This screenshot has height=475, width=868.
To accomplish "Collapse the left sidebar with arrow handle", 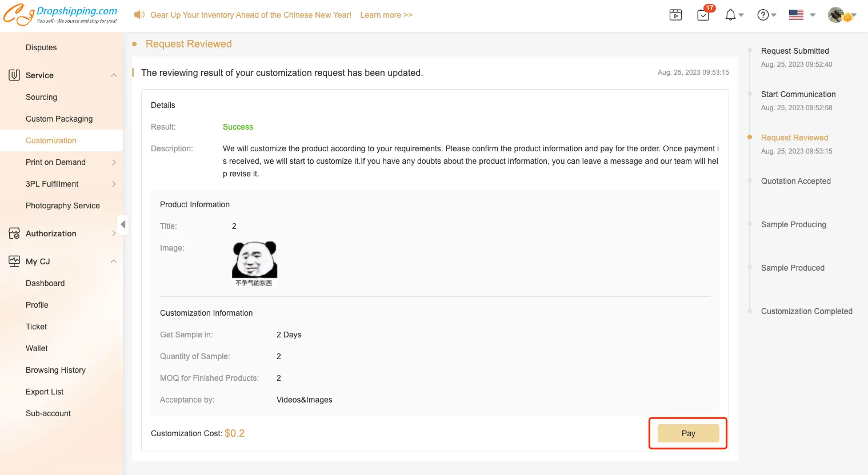I will tap(123, 224).
